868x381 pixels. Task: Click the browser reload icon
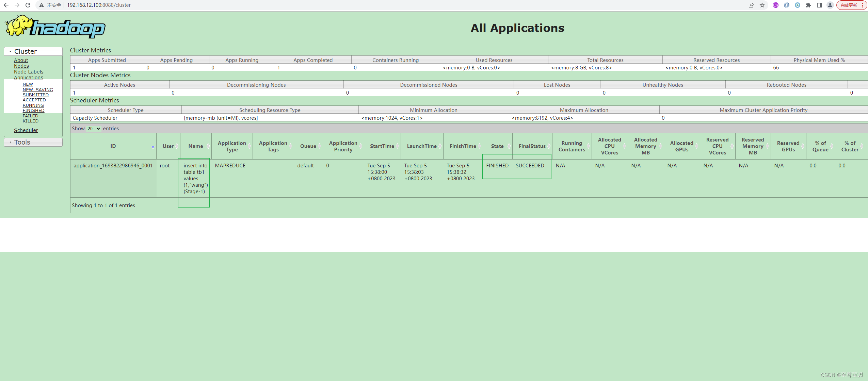pyautogui.click(x=28, y=5)
